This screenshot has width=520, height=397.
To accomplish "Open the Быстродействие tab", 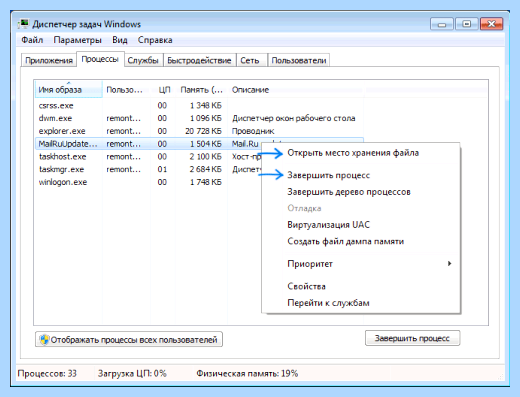I will tap(199, 60).
